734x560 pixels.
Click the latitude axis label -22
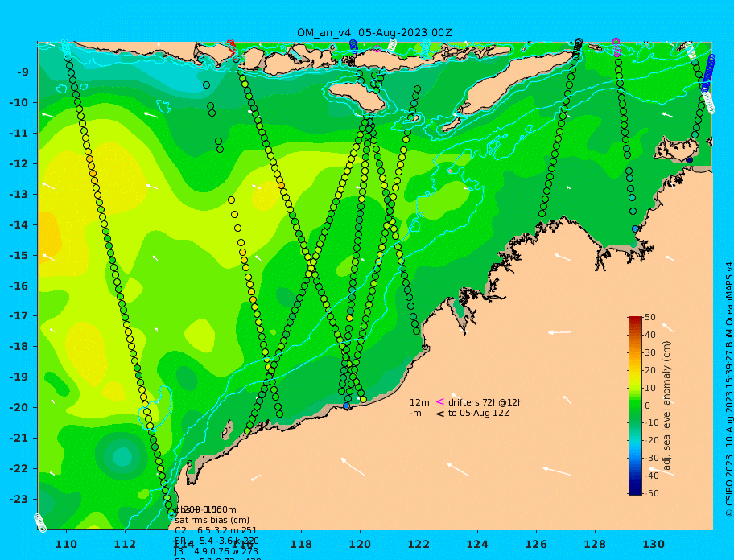pyautogui.click(x=19, y=469)
